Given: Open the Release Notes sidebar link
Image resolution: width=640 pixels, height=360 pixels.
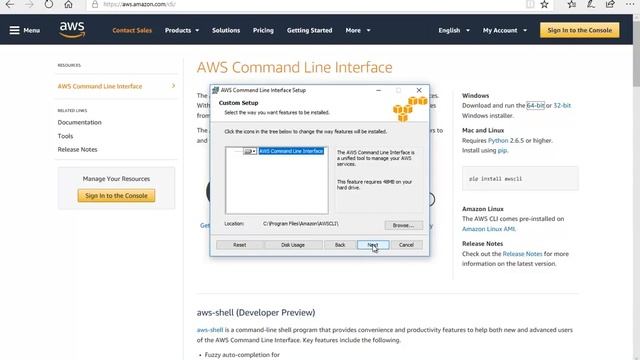Looking at the screenshot, I should click(x=78, y=149).
